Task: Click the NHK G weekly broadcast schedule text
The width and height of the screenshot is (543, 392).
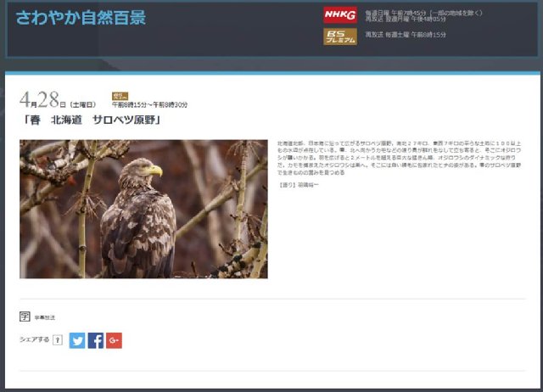Action: [x=423, y=16]
